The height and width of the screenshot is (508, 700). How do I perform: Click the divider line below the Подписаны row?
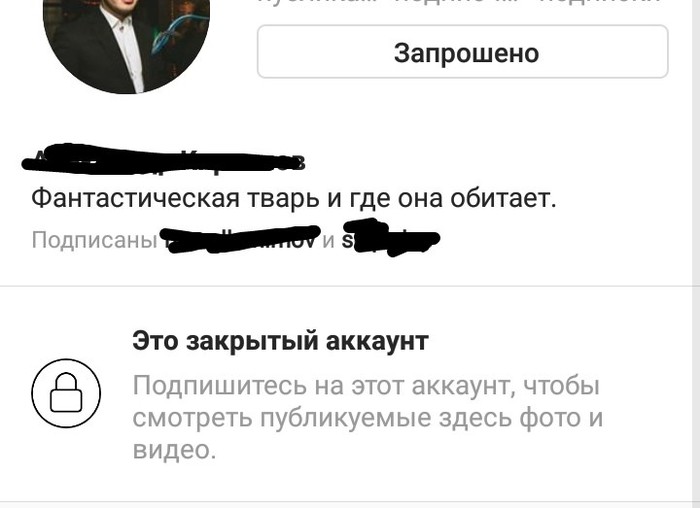[x=346, y=285]
